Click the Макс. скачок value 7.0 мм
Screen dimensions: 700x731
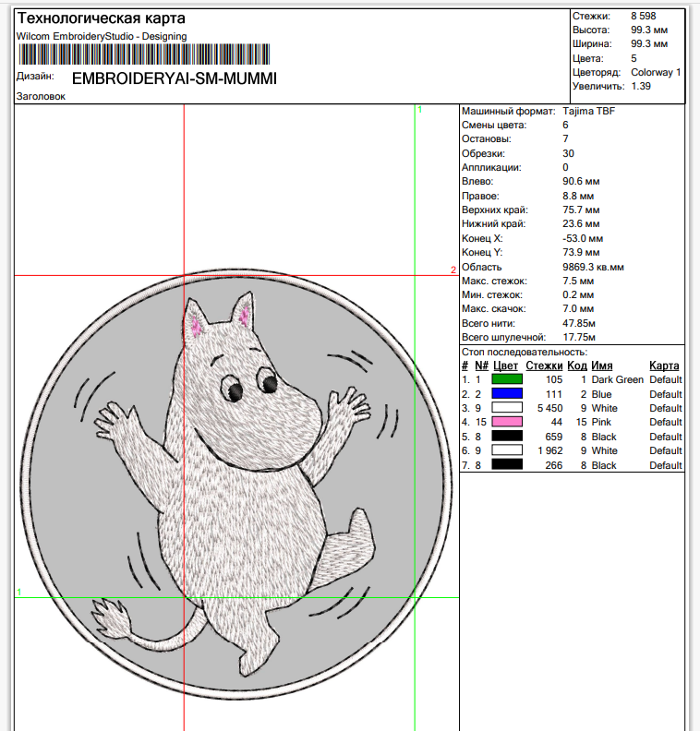coord(578,308)
